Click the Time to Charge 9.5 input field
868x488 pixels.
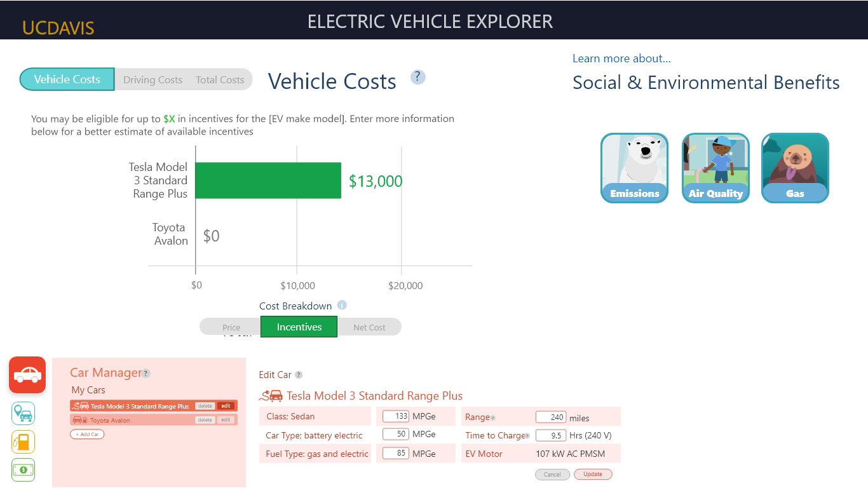(550, 435)
